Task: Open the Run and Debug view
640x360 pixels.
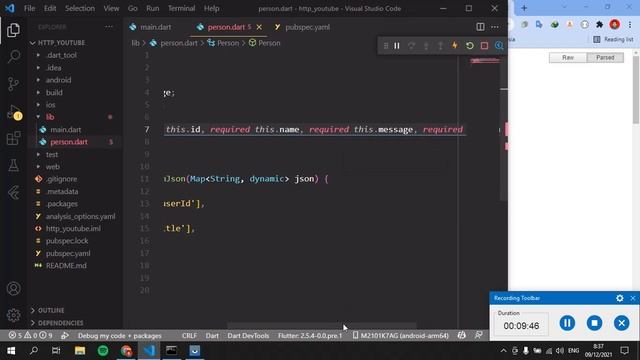Action: [13, 111]
